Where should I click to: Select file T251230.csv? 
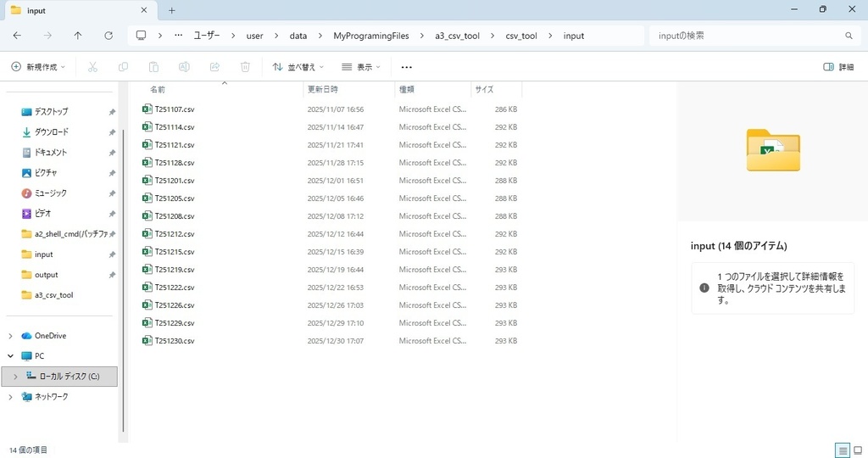(175, 341)
